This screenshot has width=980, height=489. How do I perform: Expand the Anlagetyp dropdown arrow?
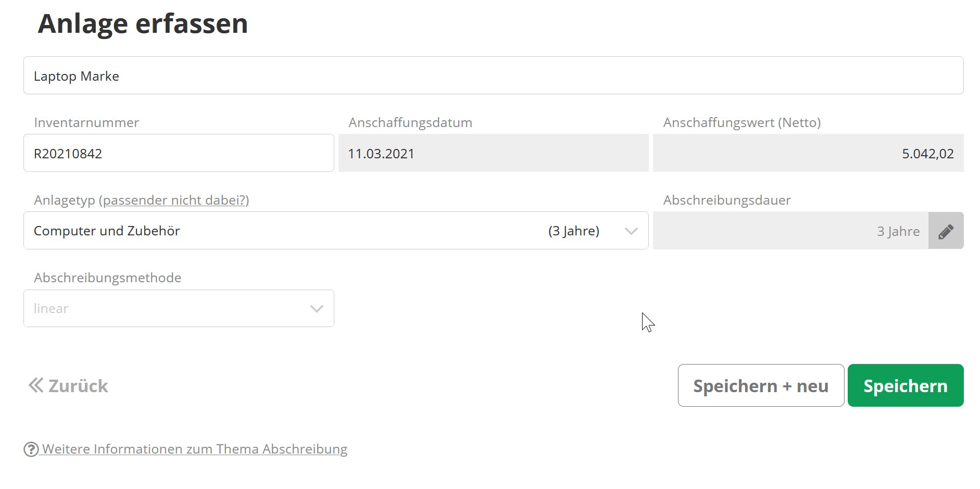click(631, 231)
